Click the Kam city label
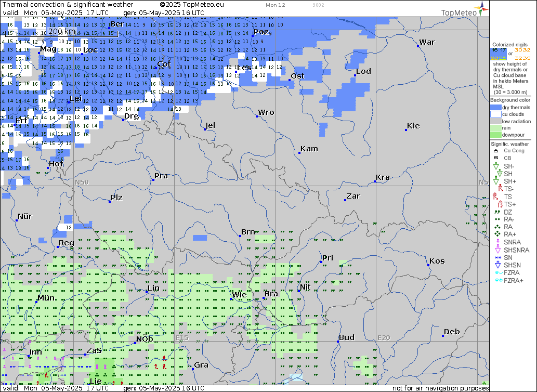Screen dimensions: 537x392 [x=309, y=149]
